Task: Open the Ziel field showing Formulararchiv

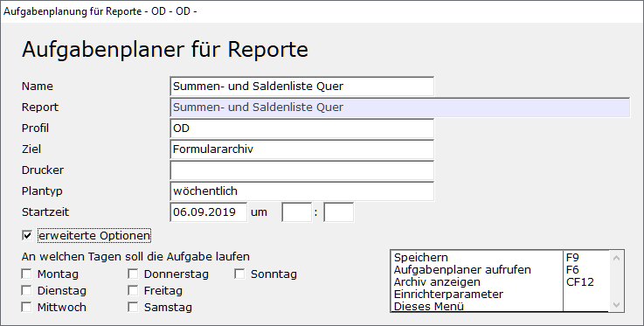Action: [x=301, y=149]
